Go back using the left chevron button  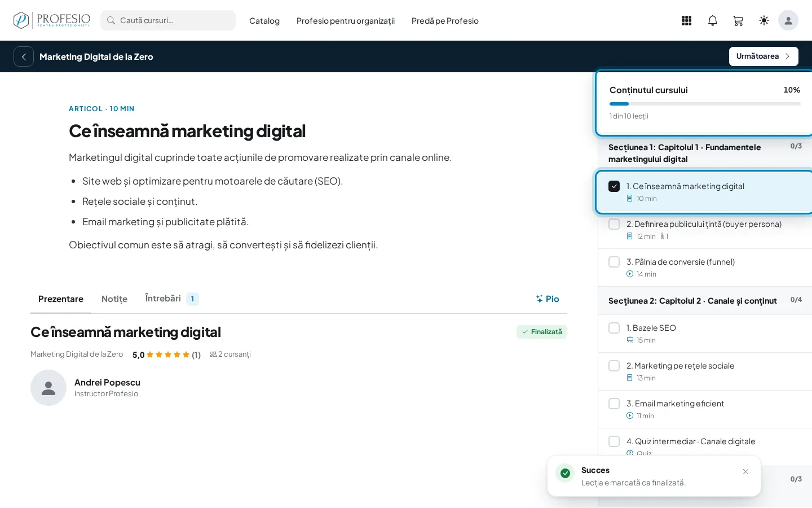pos(24,56)
